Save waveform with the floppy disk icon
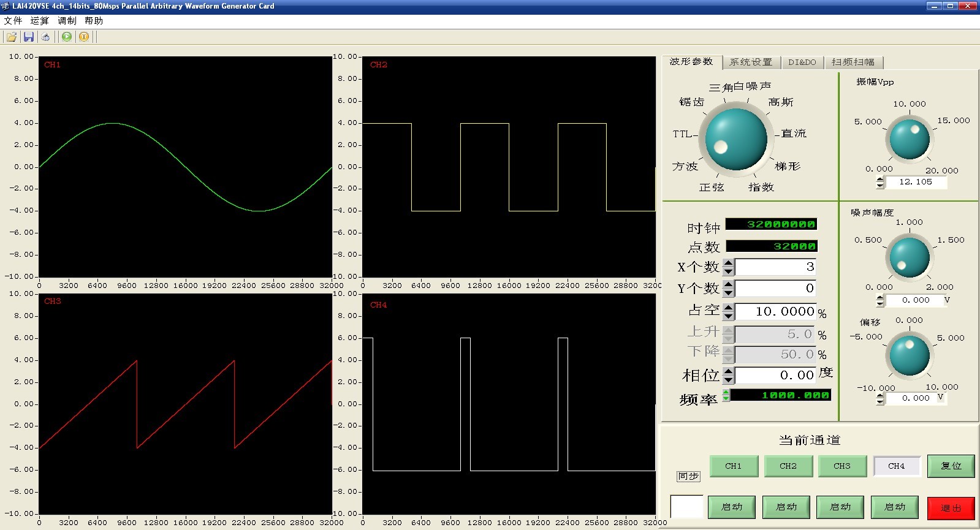 [28, 37]
